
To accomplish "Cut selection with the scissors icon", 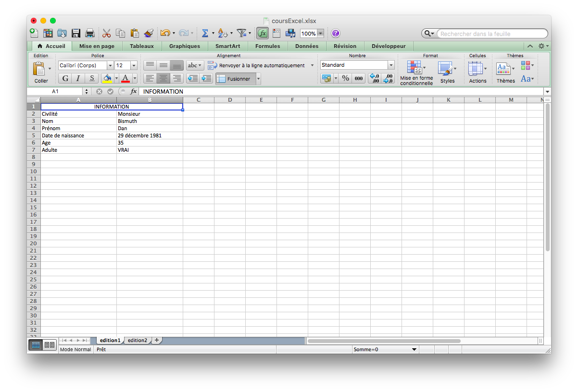I will point(106,33).
